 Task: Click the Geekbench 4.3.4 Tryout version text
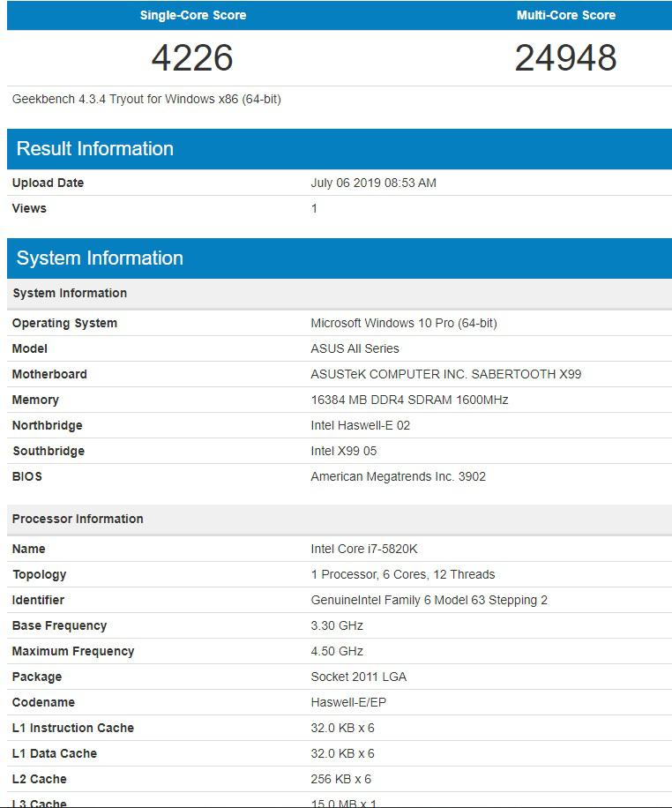point(146,99)
